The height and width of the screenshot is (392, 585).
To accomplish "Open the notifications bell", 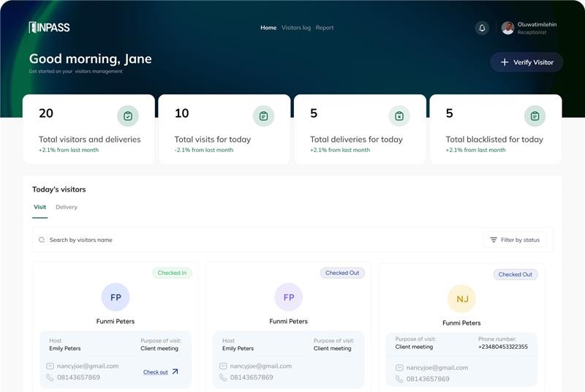I will click(482, 28).
